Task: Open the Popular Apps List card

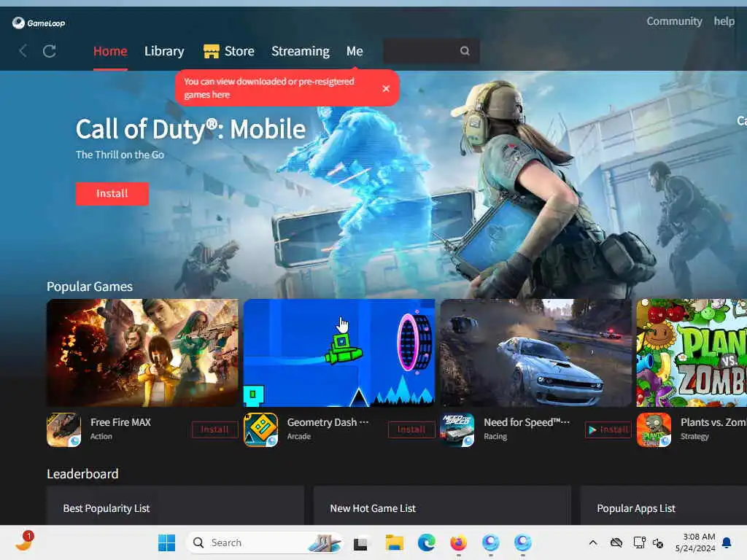Action: 664,506
